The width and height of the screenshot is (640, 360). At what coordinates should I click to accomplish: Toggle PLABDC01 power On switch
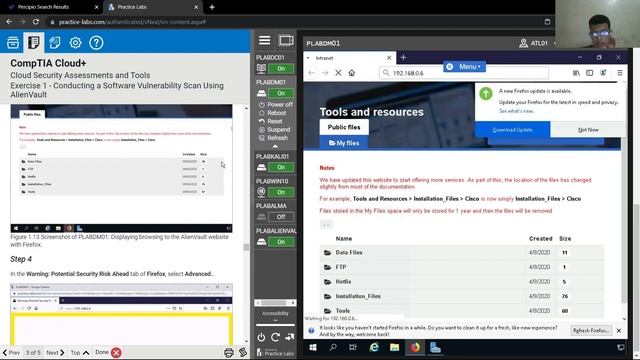281,69
